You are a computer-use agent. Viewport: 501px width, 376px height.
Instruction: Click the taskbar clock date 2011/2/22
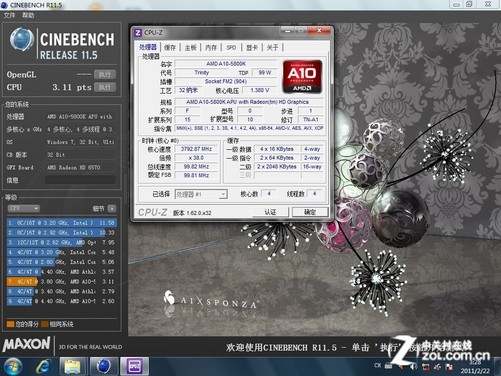point(475,371)
